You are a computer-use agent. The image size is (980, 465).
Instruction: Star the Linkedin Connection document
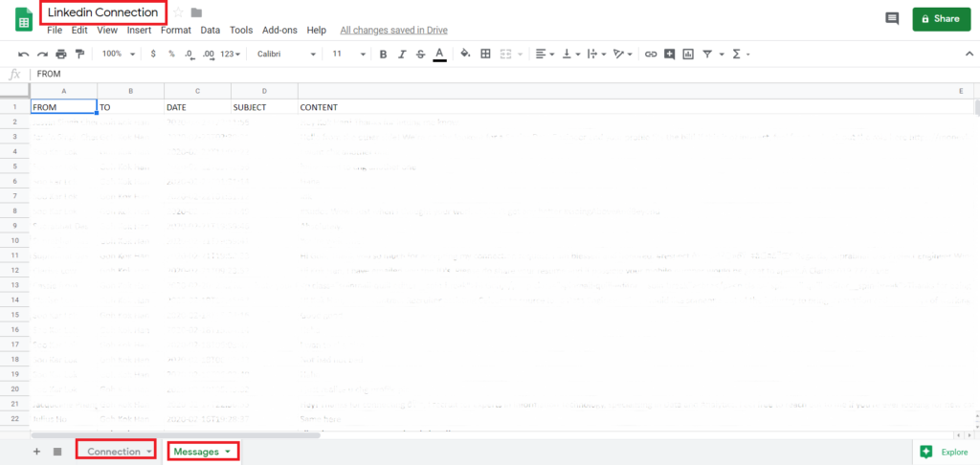point(178,12)
